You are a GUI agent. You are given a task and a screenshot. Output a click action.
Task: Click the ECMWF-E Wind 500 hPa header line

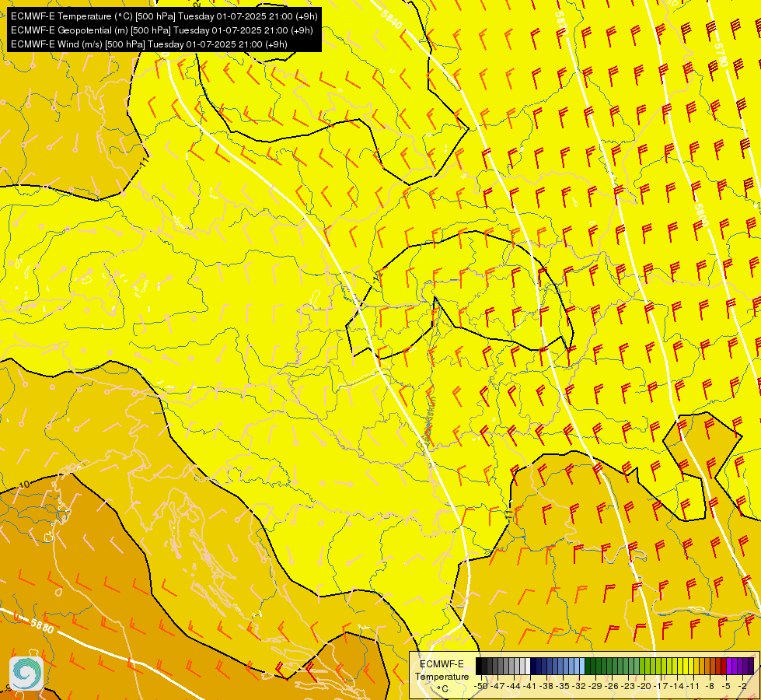(149, 44)
